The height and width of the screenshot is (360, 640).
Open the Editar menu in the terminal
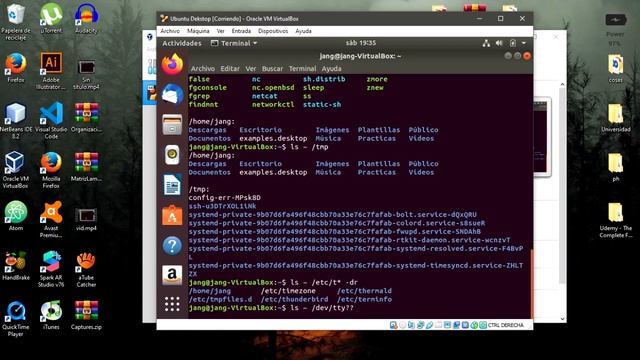pos(230,69)
